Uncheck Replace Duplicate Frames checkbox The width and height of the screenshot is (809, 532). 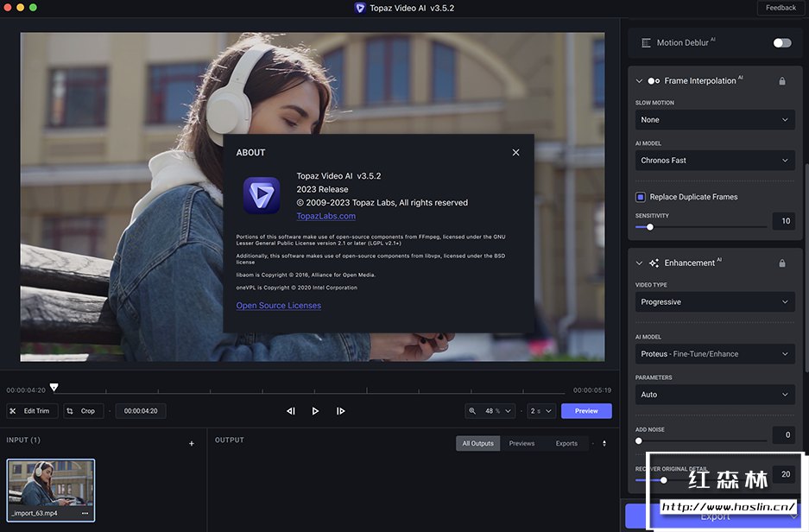pos(641,197)
